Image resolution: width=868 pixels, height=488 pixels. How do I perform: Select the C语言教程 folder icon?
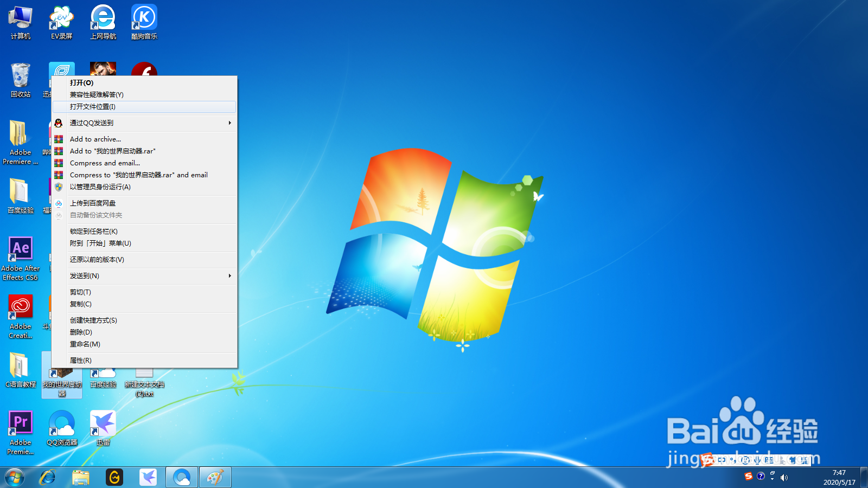[x=21, y=370]
